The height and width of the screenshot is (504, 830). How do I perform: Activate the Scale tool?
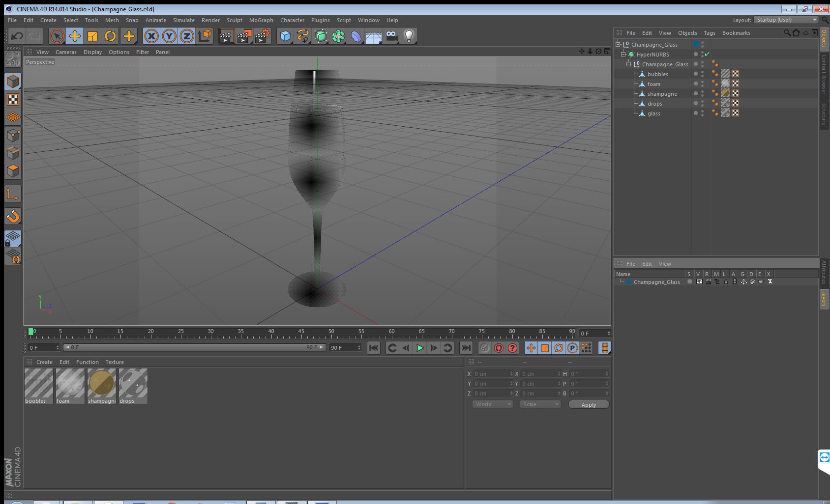pyautogui.click(x=92, y=36)
